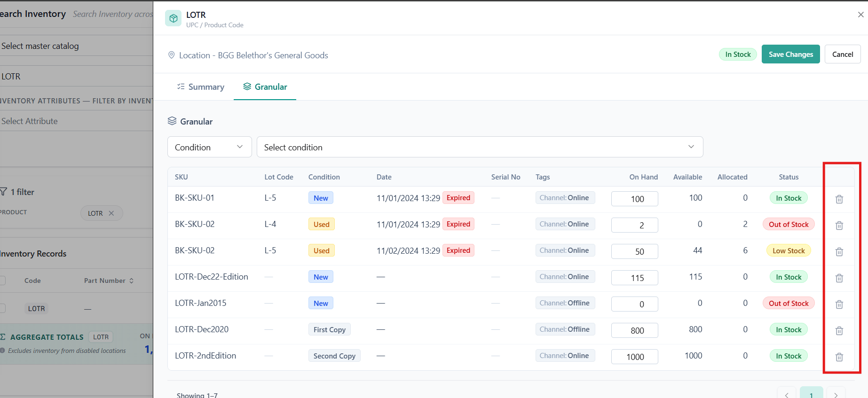
Task: Click the LOTR-Dec22-Edition SKU cell
Action: click(x=212, y=277)
